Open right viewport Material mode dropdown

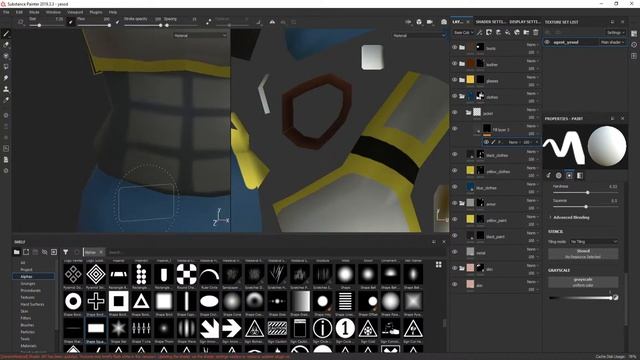pos(419,36)
